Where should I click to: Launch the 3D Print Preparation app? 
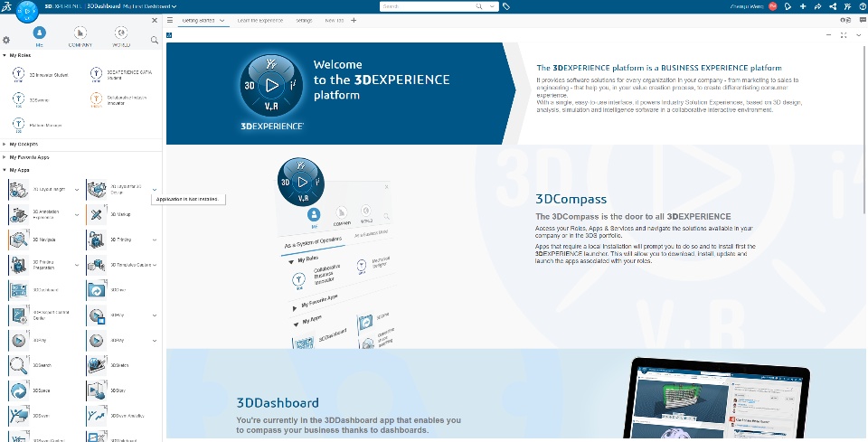coord(18,265)
